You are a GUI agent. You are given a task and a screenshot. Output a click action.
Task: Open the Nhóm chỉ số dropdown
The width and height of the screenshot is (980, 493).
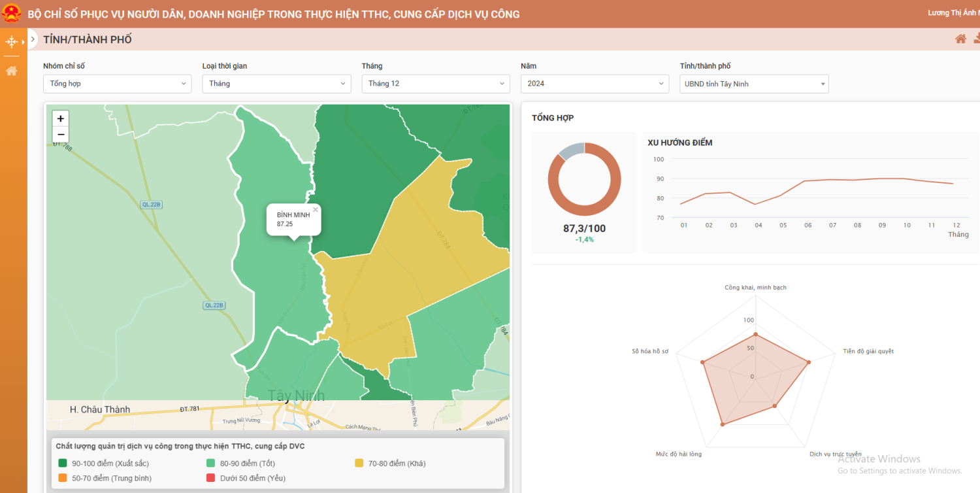pyautogui.click(x=118, y=84)
